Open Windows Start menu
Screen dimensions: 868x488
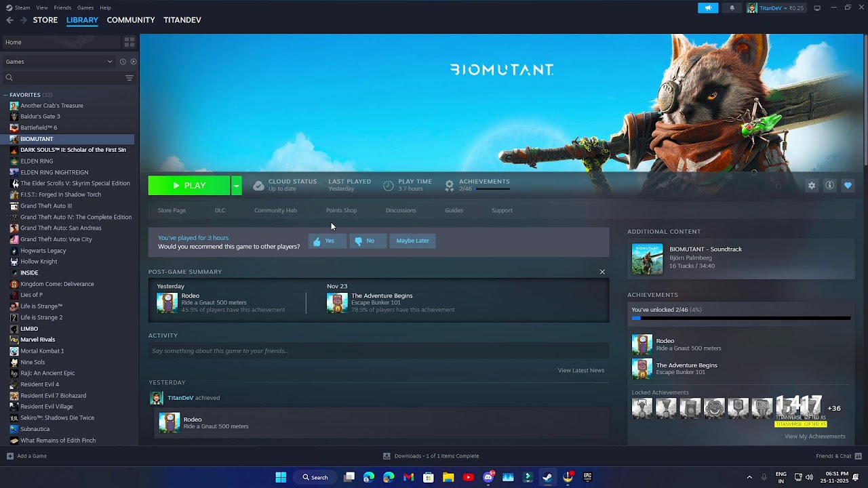point(281,477)
